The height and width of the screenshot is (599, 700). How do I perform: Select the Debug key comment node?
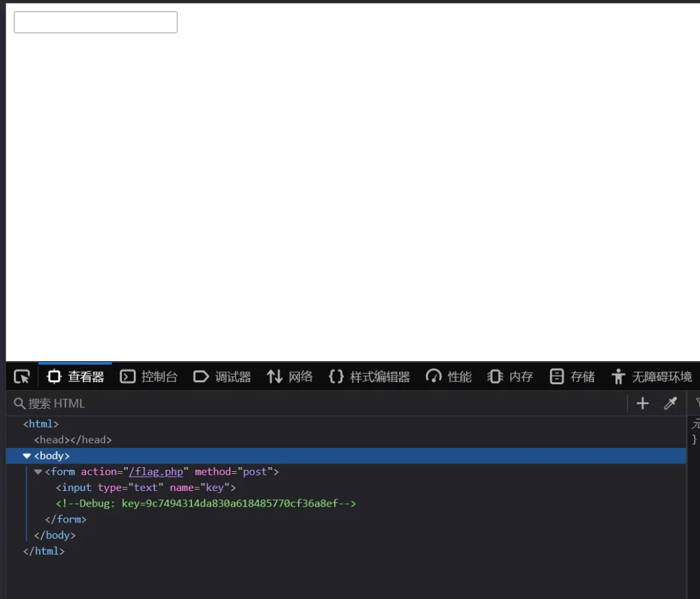[x=206, y=503]
